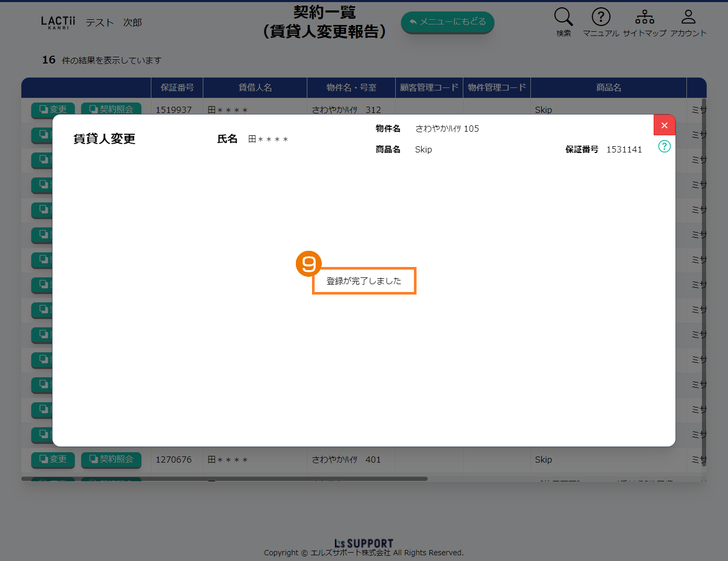Select the 物件管理コード column header

coord(497,87)
